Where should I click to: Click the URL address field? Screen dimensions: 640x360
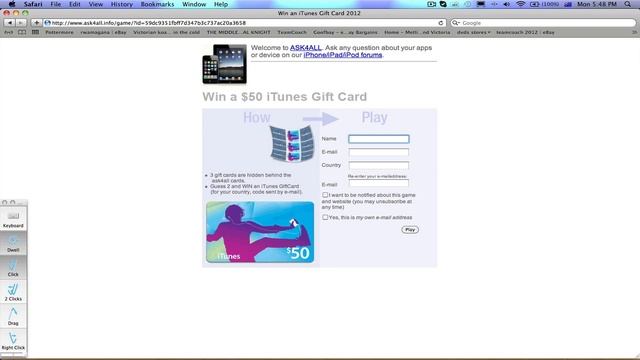[244, 23]
